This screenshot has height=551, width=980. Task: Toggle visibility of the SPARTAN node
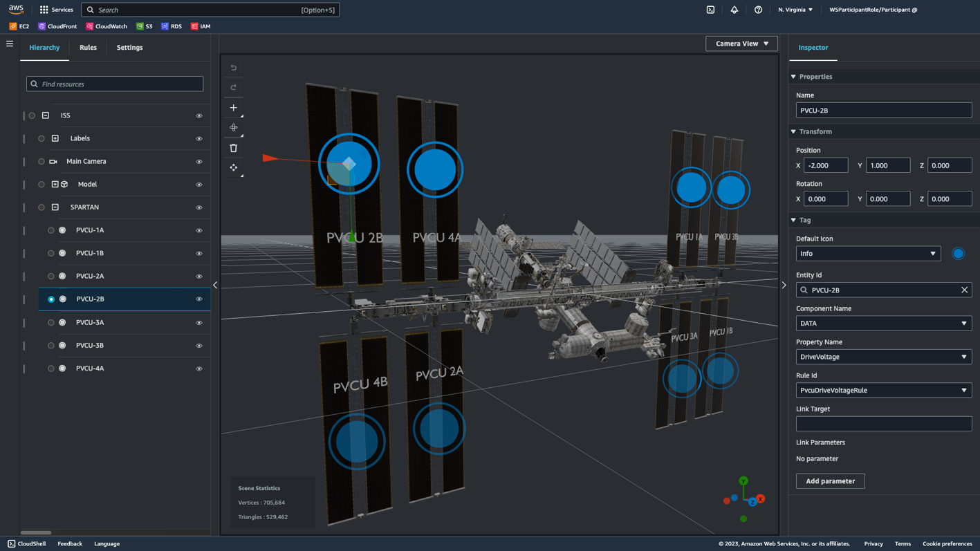pyautogui.click(x=198, y=207)
